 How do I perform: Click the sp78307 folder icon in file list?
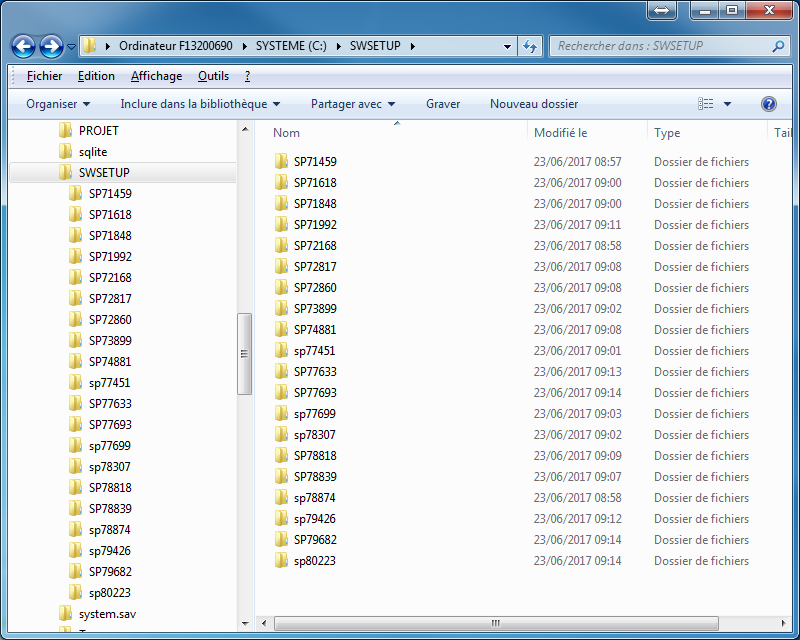(281, 434)
